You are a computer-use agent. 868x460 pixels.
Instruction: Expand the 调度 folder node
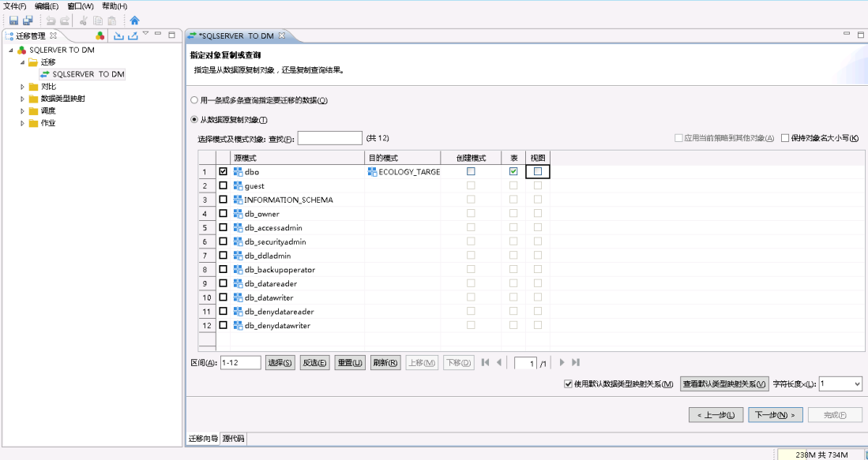coord(23,111)
